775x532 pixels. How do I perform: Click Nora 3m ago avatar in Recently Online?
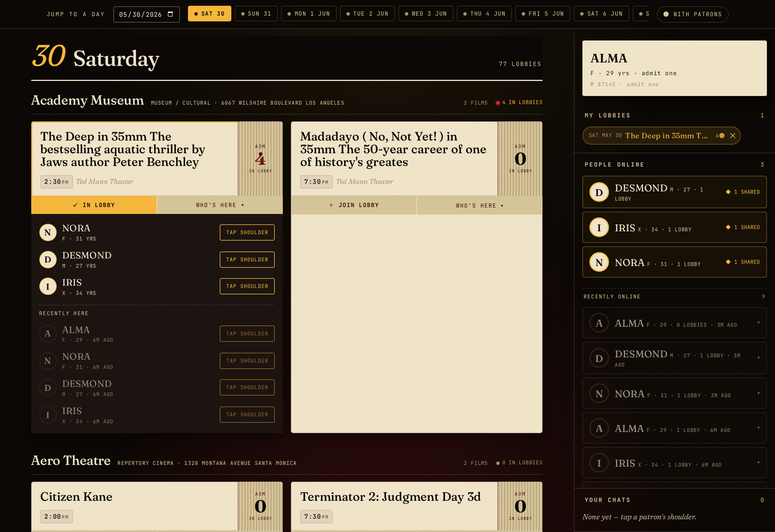pyautogui.click(x=599, y=393)
